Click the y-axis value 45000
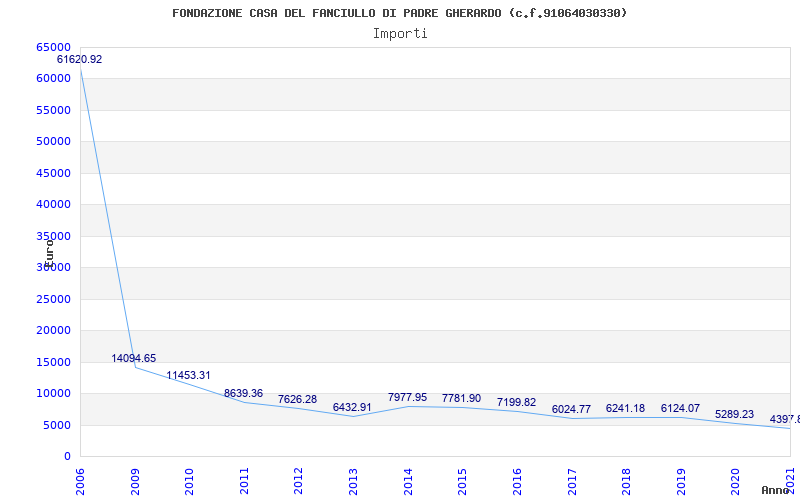Screen dimensions: 800x500 [x=54, y=173]
